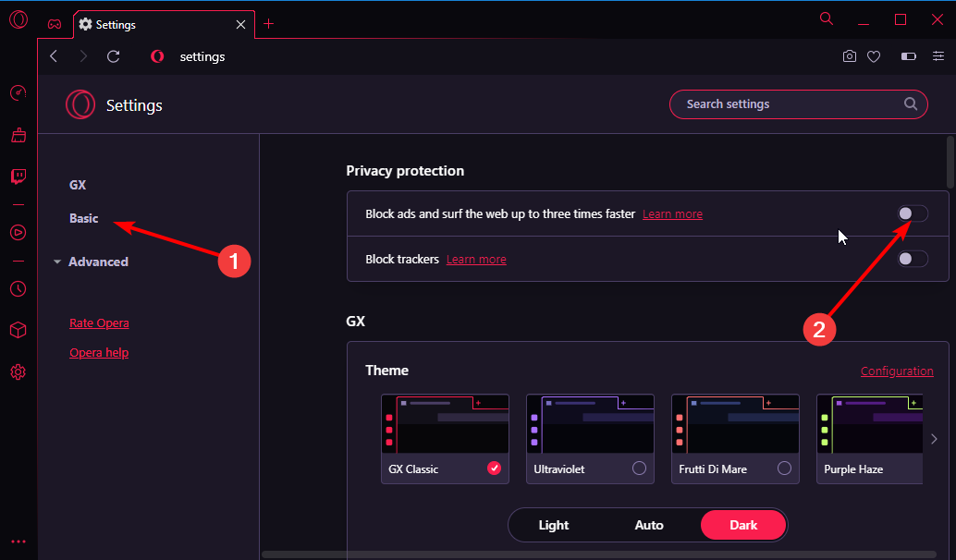Click Opera icon in address bar
956x560 pixels.
[x=157, y=56]
